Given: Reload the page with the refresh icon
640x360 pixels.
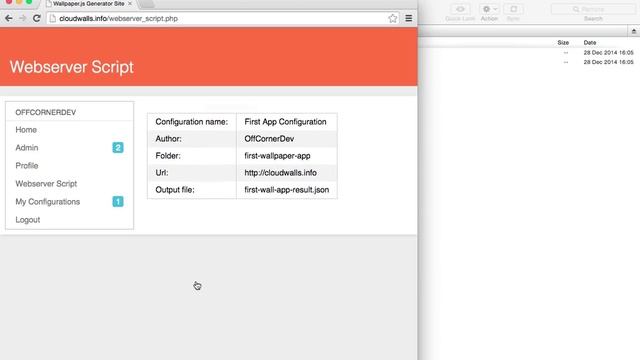Looking at the screenshot, I should click(x=36, y=18).
